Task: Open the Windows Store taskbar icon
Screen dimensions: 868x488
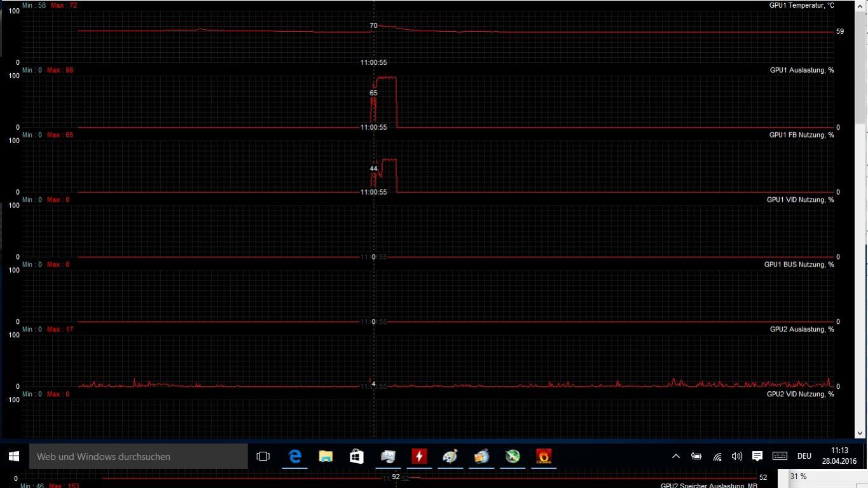Action: (357, 456)
